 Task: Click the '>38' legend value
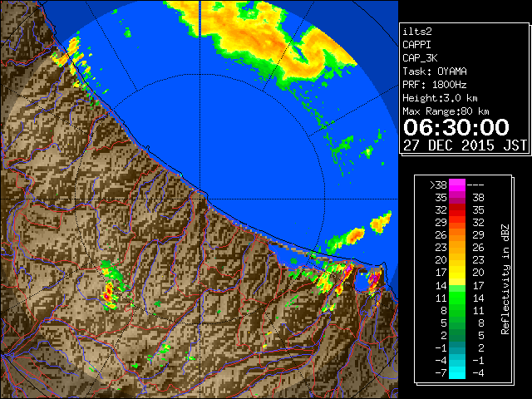438,185
